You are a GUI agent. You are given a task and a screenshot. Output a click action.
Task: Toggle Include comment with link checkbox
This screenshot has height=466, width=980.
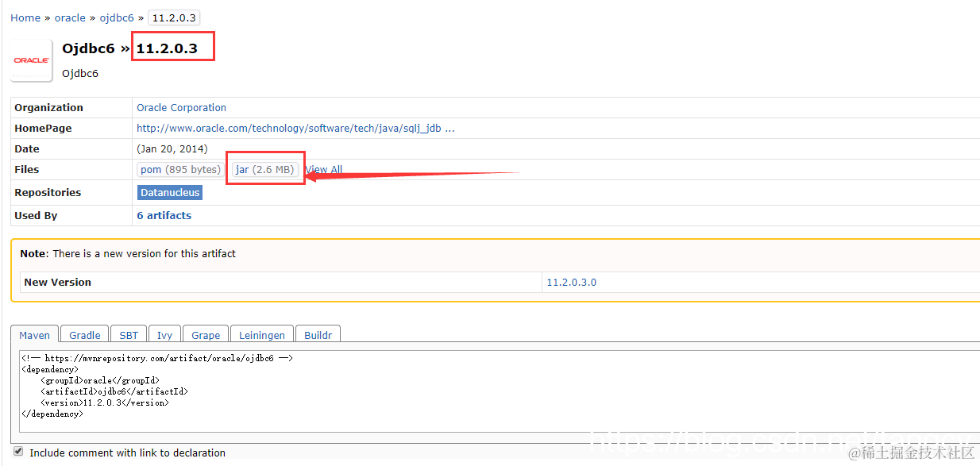click(18, 452)
